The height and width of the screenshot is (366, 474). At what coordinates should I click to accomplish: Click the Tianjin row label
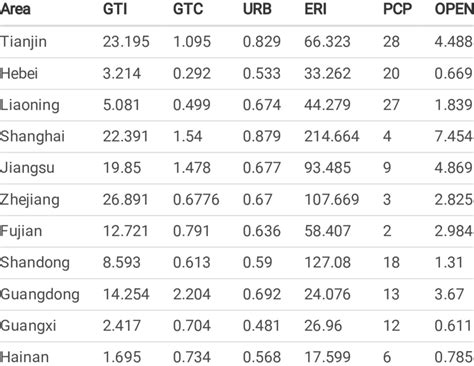23,42
